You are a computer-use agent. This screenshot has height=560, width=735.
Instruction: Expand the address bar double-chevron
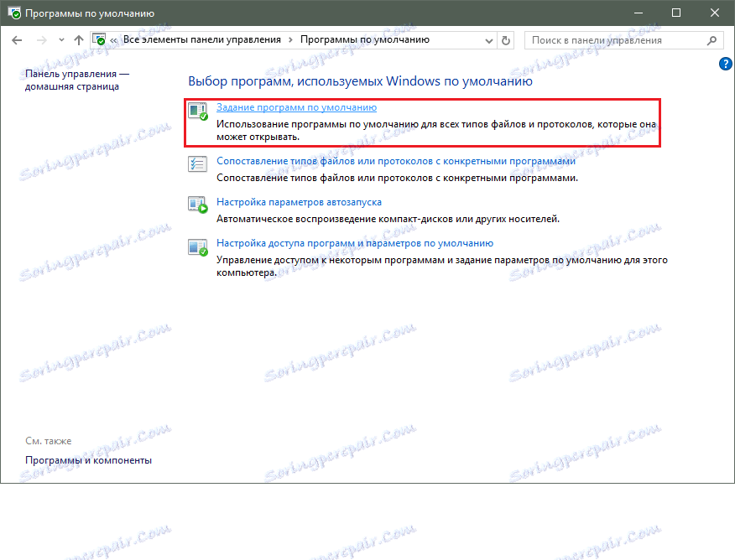(113, 40)
